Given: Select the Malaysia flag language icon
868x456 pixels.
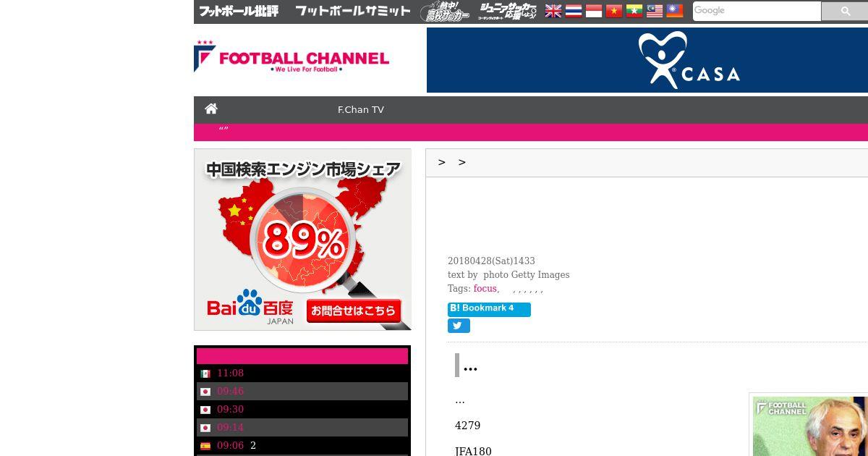Looking at the screenshot, I should [655, 11].
